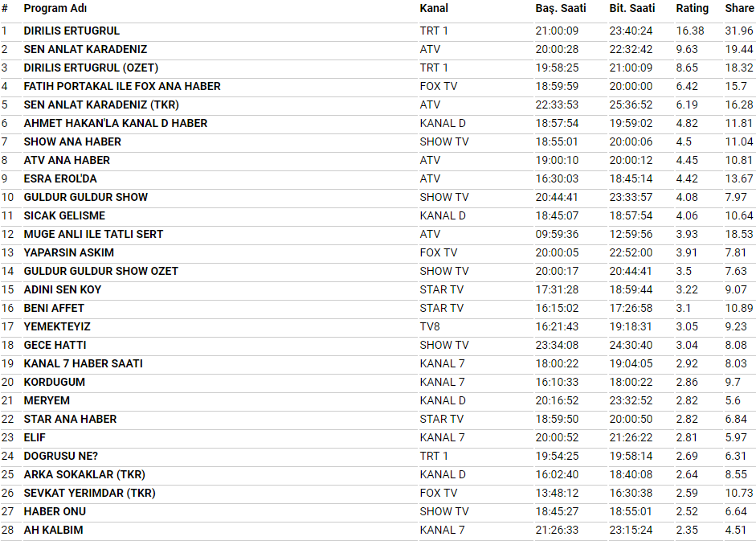
Task: Select the AH KALBIM program
Action: tap(53, 530)
